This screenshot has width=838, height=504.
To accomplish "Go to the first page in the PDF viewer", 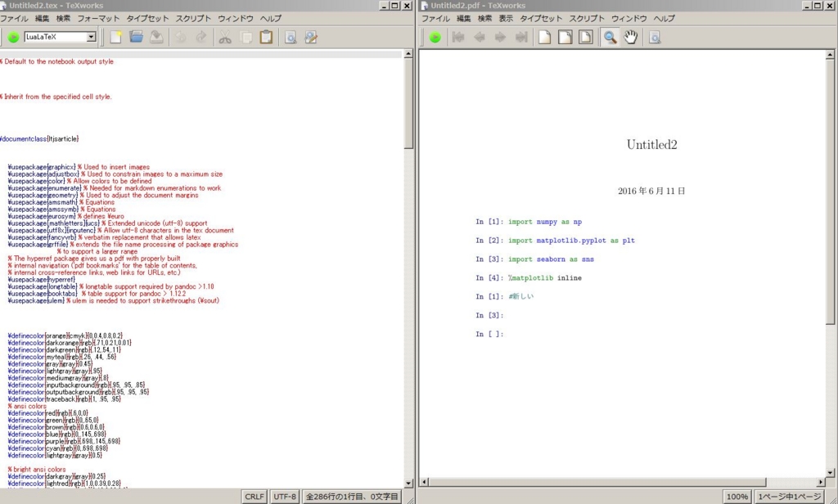I will point(458,37).
